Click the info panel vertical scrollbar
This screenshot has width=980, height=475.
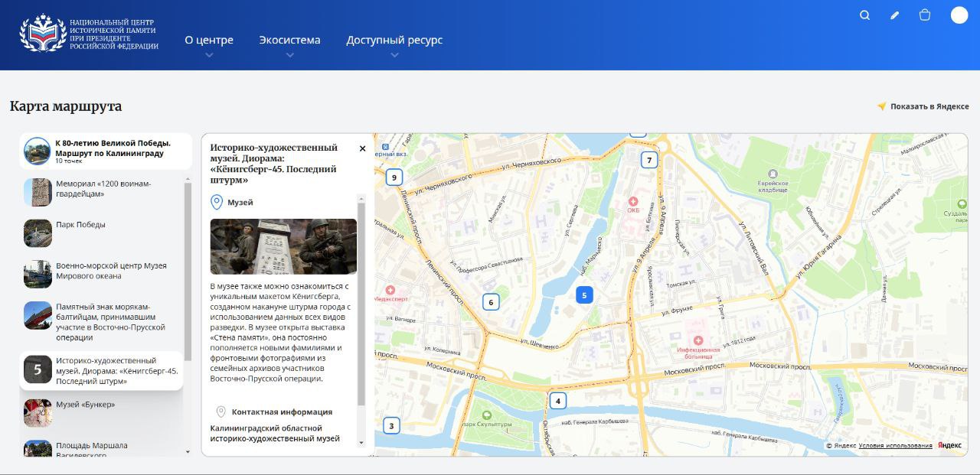click(361, 304)
